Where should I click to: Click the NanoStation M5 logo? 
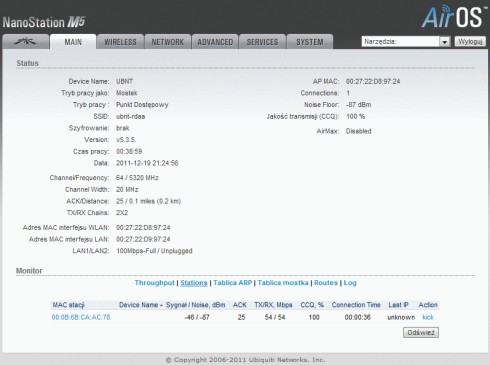pyautogui.click(x=44, y=22)
